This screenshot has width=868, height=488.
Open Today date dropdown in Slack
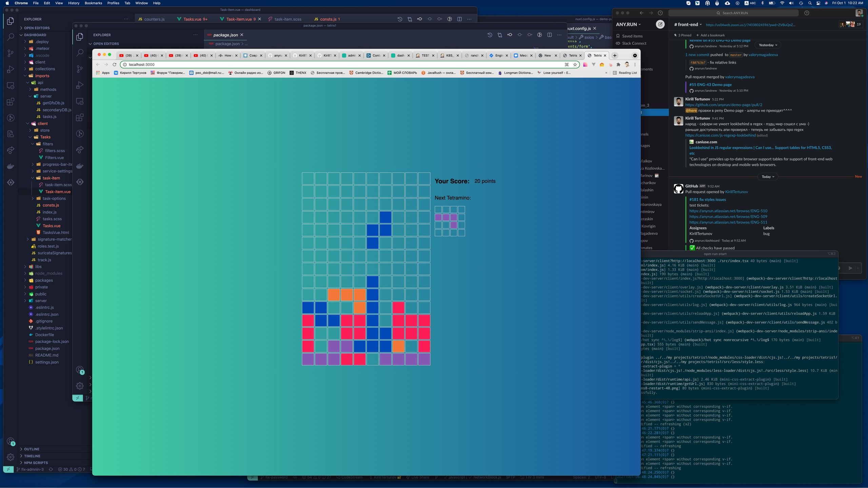[768, 177]
